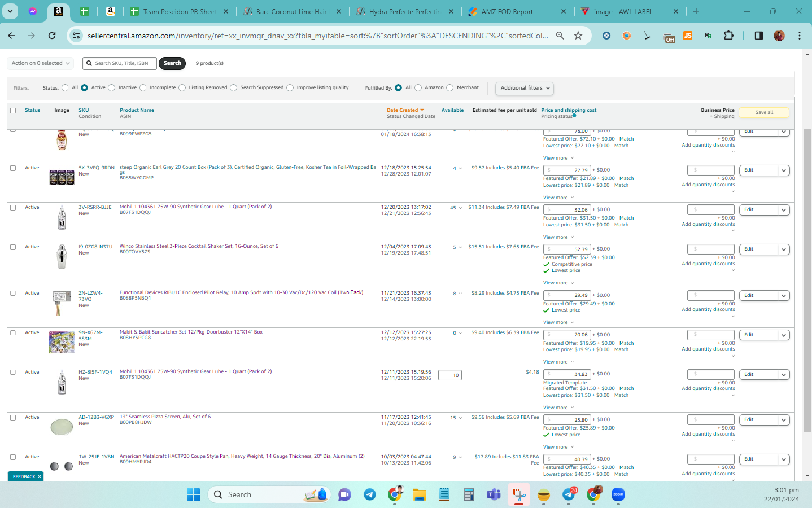Open the Action on 0 selected dropdown
The width and height of the screenshot is (812, 508).
pyautogui.click(x=41, y=63)
